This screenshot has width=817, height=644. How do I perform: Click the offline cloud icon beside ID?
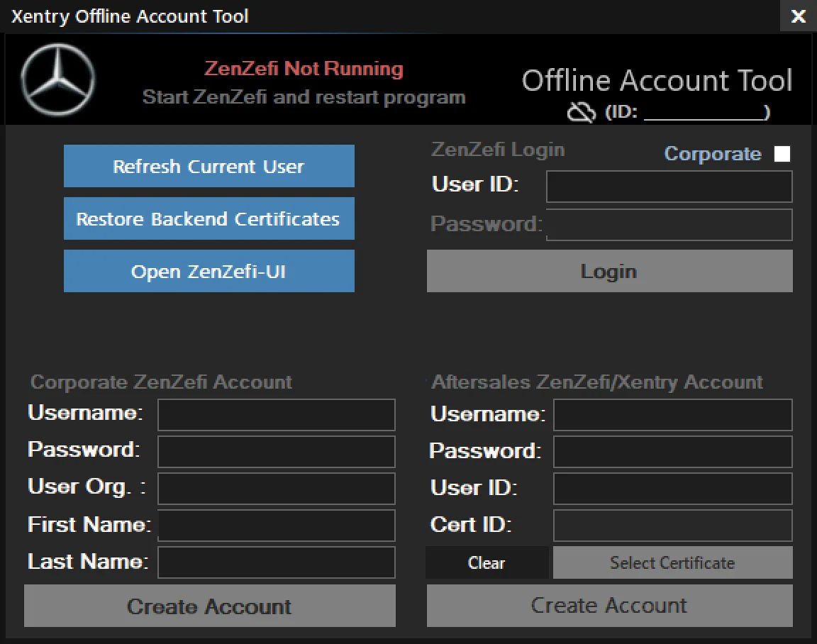click(580, 111)
